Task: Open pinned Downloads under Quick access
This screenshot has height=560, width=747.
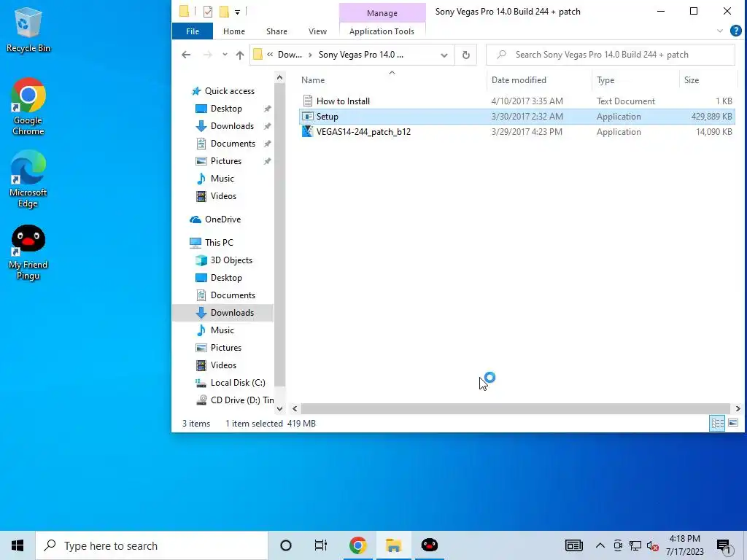Action: point(232,125)
